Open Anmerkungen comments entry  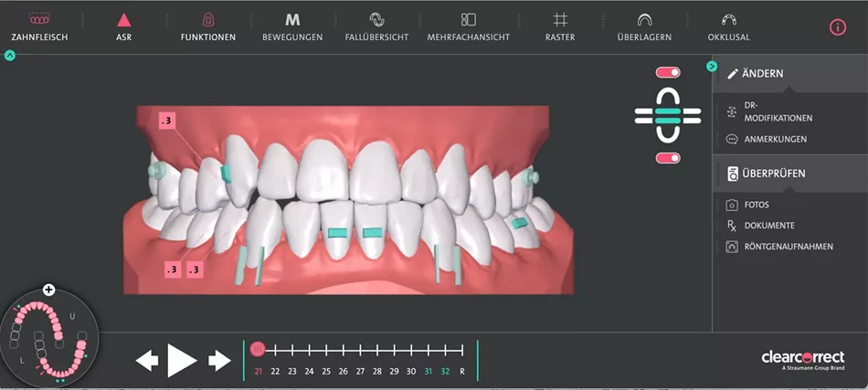point(767,140)
